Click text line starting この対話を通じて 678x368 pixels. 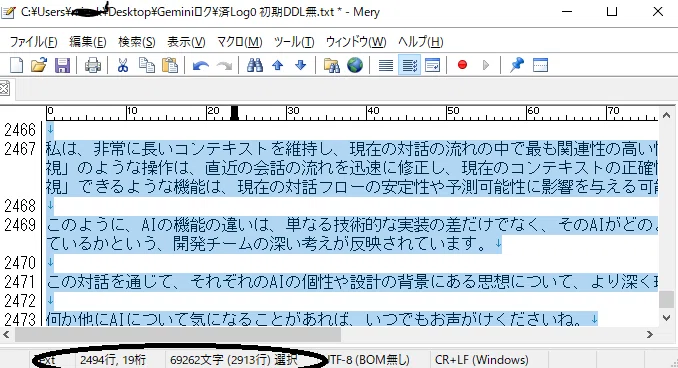[352, 282]
